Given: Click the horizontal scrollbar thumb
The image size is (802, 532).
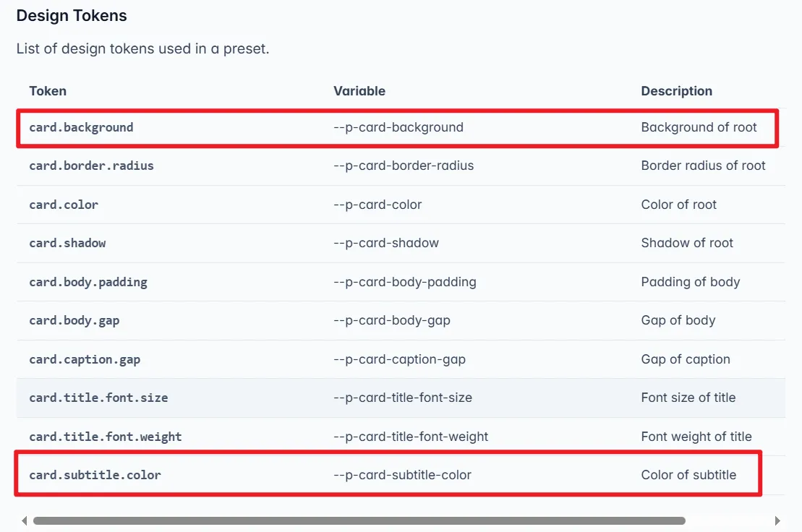Looking at the screenshot, I should point(359,520).
